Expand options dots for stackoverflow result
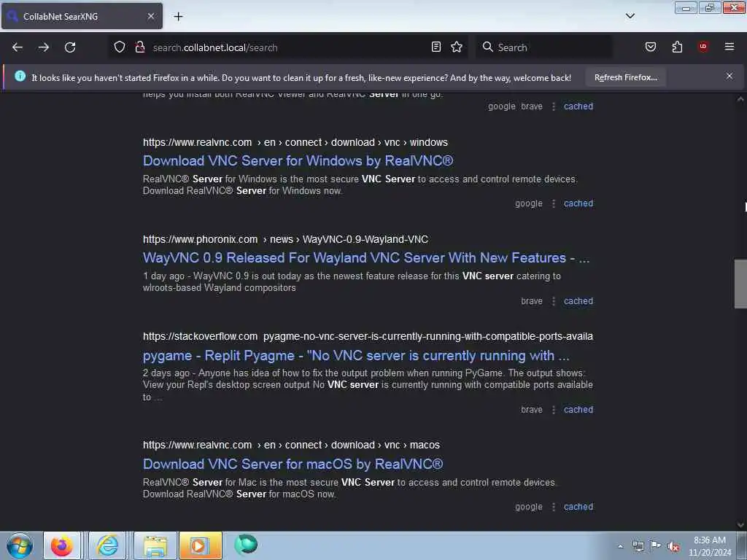The image size is (747, 560). [553, 410]
